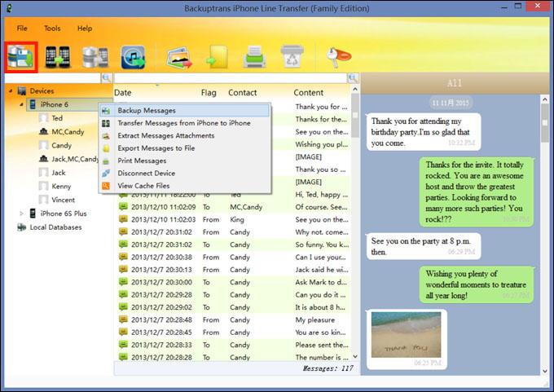Click the recycle bin delete toolbar icon
Viewport: 554px width, 392px height.
[292, 56]
